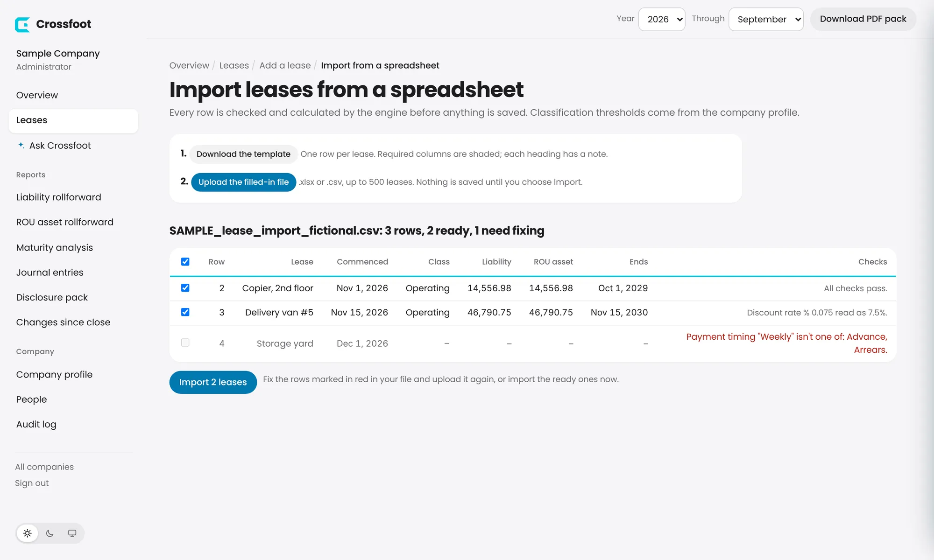Open the Liability rollforward report

coord(58,197)
